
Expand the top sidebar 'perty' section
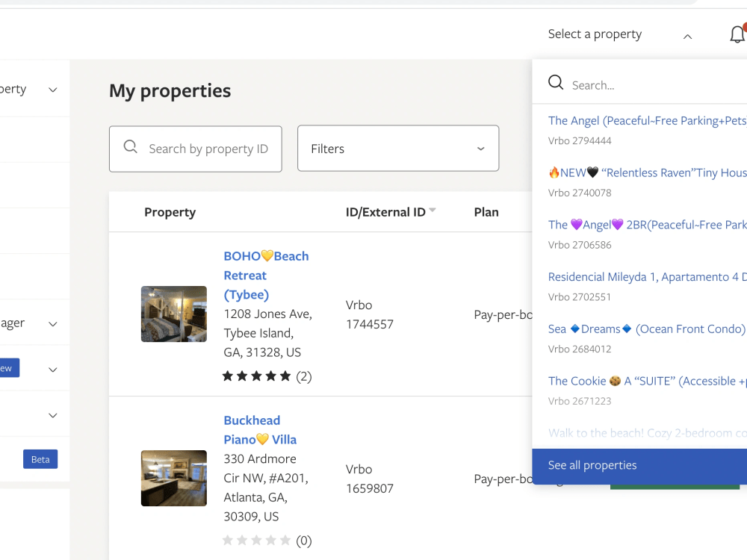point(53,90)
